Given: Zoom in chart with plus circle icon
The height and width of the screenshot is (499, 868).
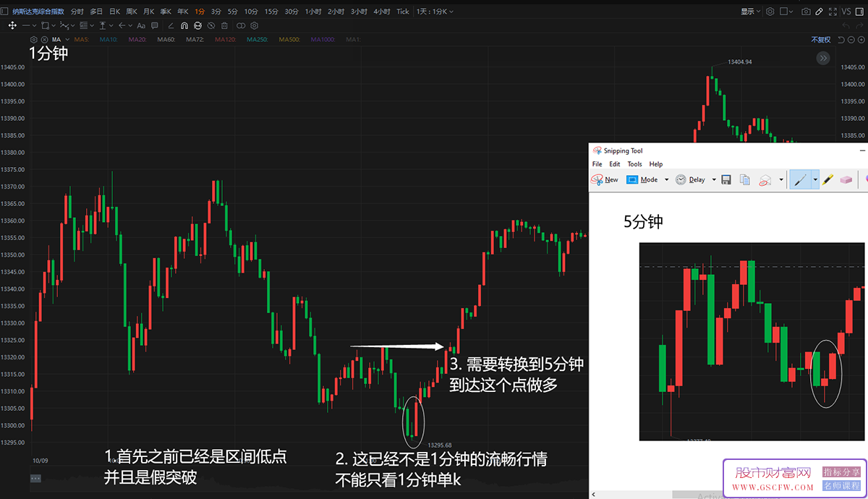Looking at the screenshot, I should click(861, 39).
